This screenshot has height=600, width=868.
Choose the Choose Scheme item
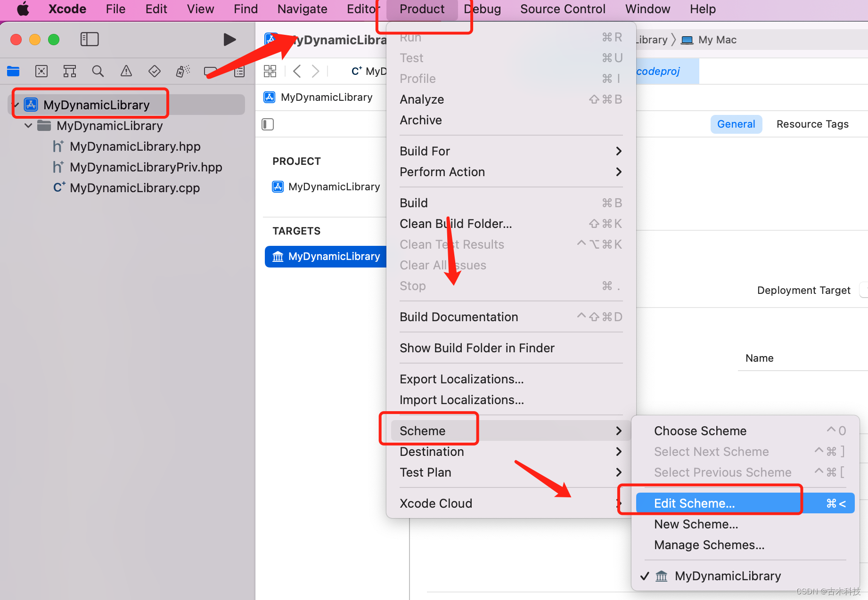point(745,431)
